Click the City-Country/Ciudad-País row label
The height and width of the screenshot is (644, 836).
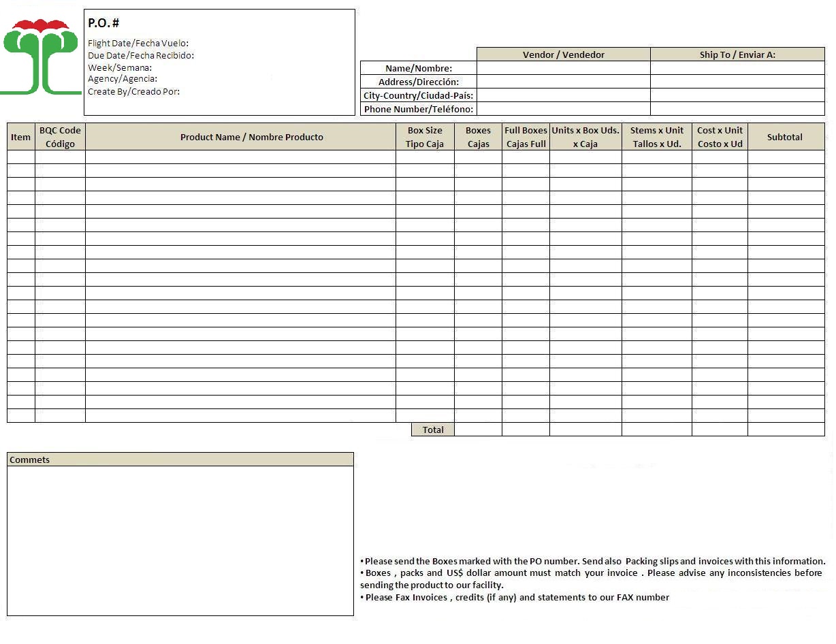pos(419,95)
